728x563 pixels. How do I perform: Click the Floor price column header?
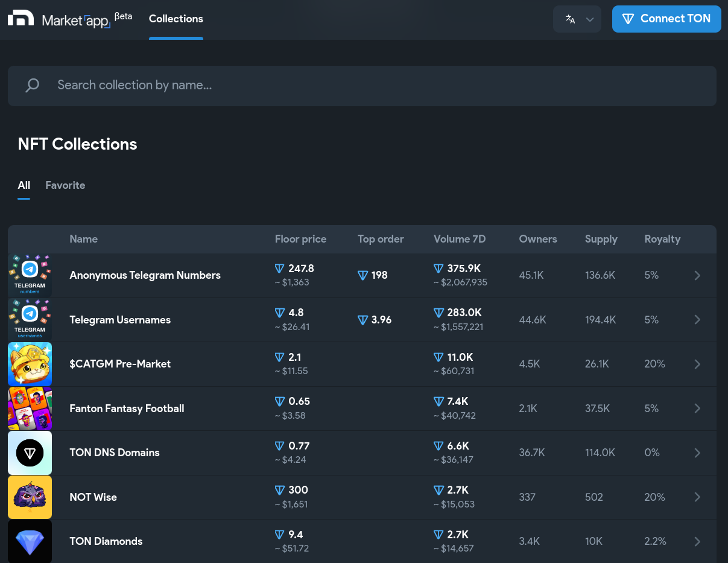point(300,239)
